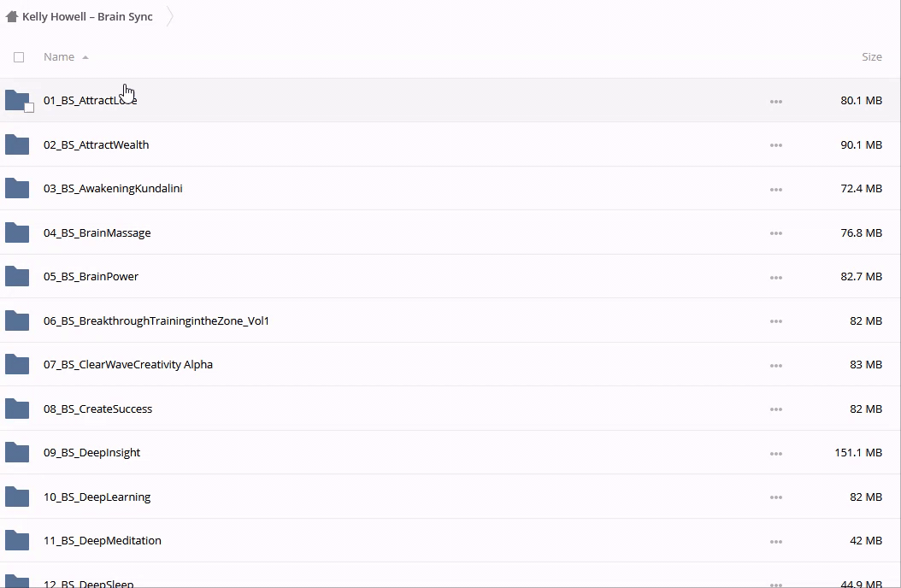Click folder icon of 09_BS_DeepInsight
The width and height of the screenshot is (901, 588).
coord(17,452)
